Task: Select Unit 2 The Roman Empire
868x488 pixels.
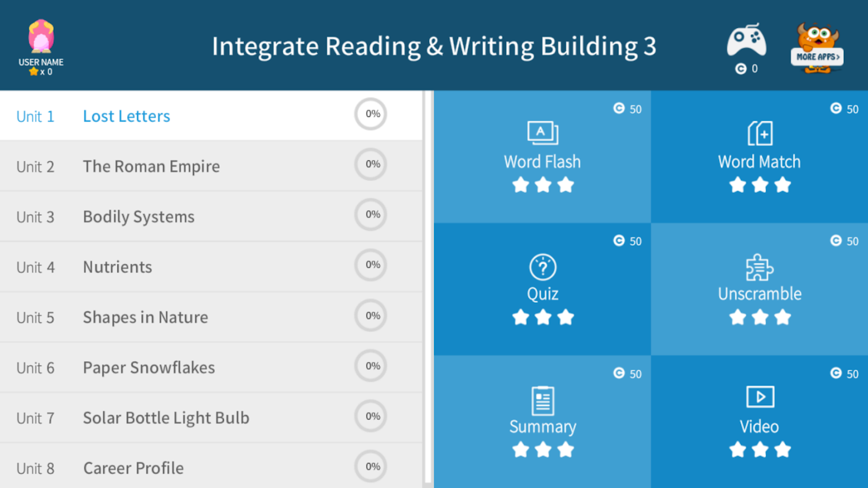Action: tap(151, 166)
